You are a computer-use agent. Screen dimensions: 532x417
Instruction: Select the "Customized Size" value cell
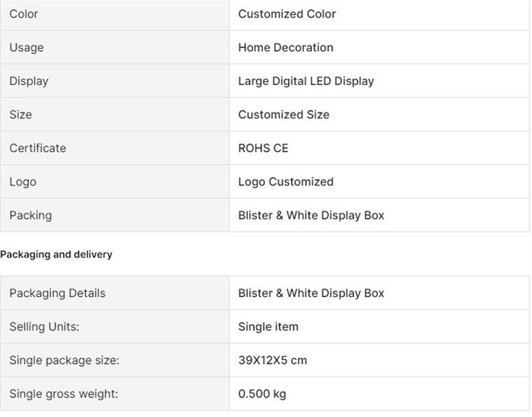pos(283,115)
